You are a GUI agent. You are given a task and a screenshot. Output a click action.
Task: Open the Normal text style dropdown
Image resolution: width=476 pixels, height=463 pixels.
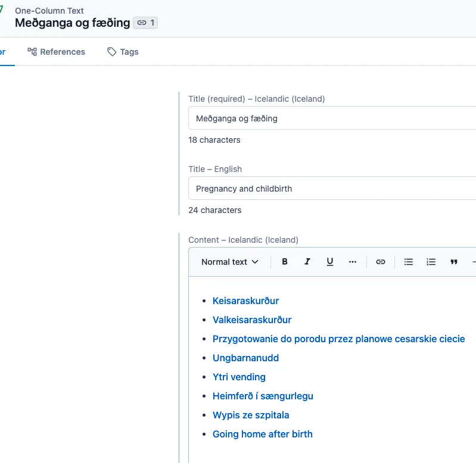pyautogui.click(x=230, y=262)
